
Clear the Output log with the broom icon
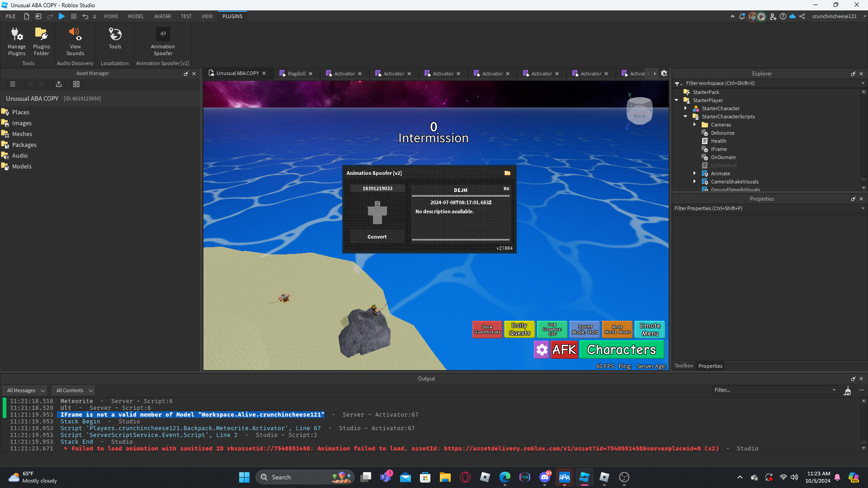pyautogui.click(x=847, y=391)
